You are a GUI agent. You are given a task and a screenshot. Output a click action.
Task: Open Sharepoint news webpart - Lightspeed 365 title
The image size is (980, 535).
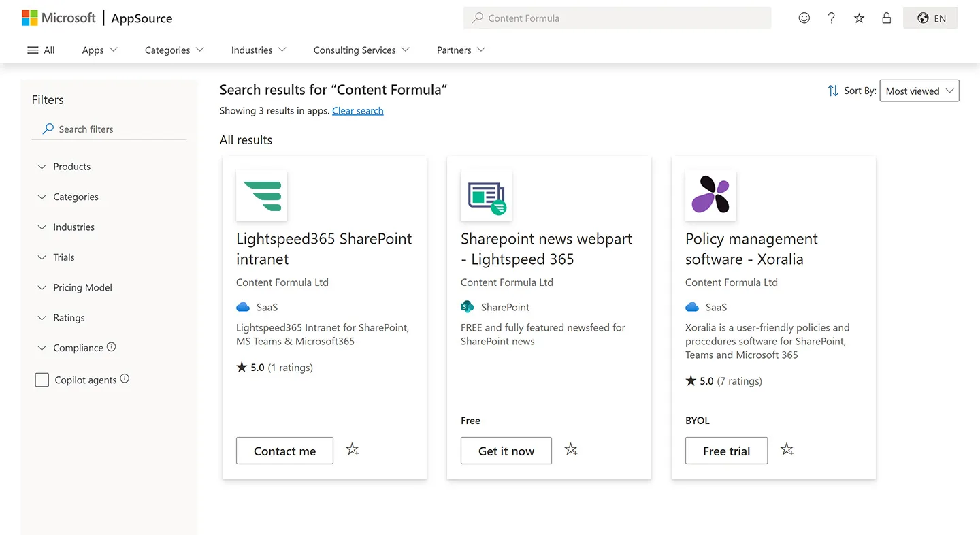546,249
